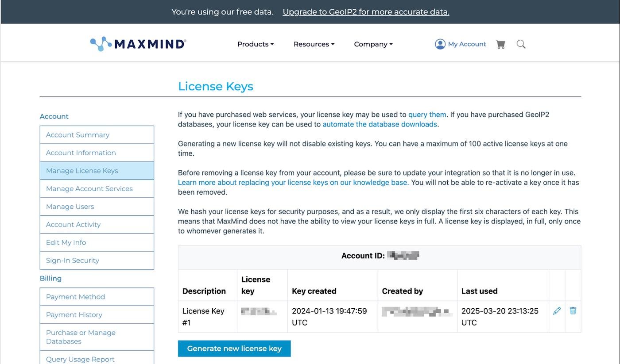Click the '2024-01-13 19:47:59 UTC' created cell
Image resolution: width=620 pixels, height=364 pixels.
[x=333, y=317]
